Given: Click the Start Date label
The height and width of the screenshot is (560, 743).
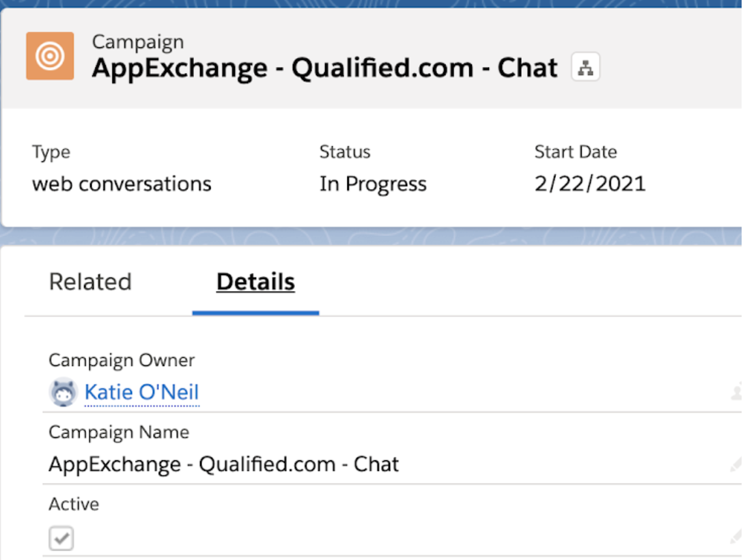Looking at the screenshot, I should pos(576,152).
